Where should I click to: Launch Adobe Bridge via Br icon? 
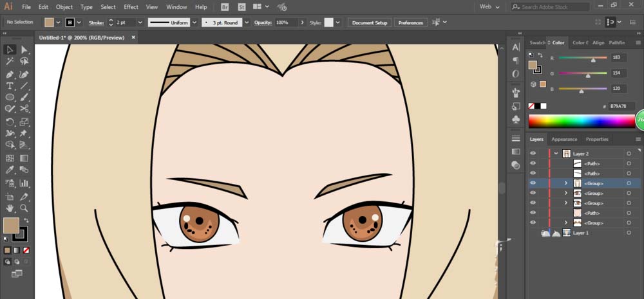coord(225,7)
